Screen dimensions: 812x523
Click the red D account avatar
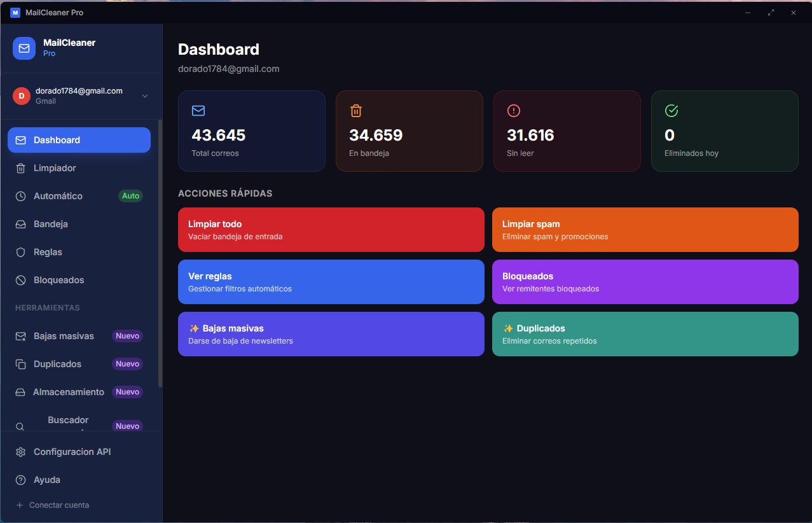pos(22,96)
